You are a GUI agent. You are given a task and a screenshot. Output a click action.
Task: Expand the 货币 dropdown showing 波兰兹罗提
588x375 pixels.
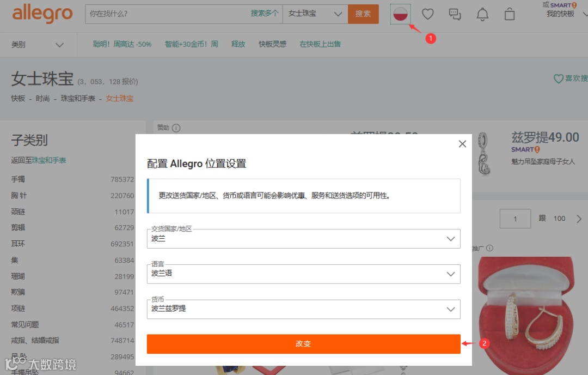(303, 309)
